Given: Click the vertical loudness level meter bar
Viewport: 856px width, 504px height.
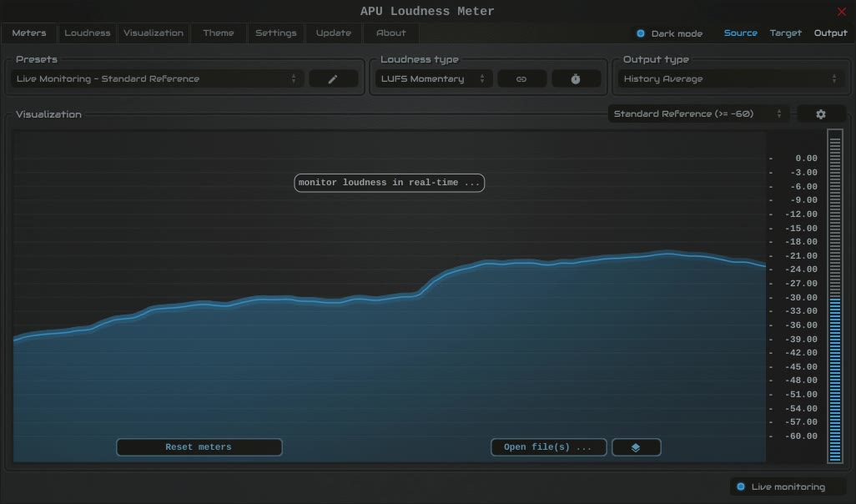Looking at the screenshot, I should [x=834, y=296].
